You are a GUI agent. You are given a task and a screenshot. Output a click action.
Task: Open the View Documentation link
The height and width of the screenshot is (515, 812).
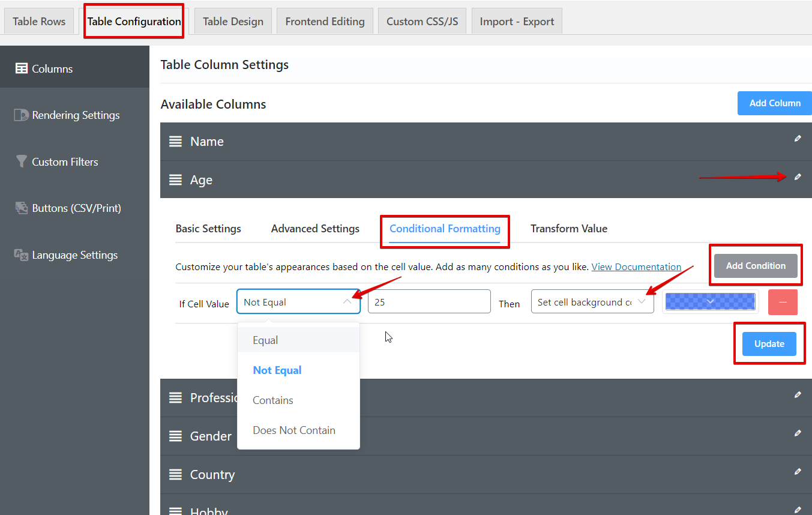(x=636, y=267)
